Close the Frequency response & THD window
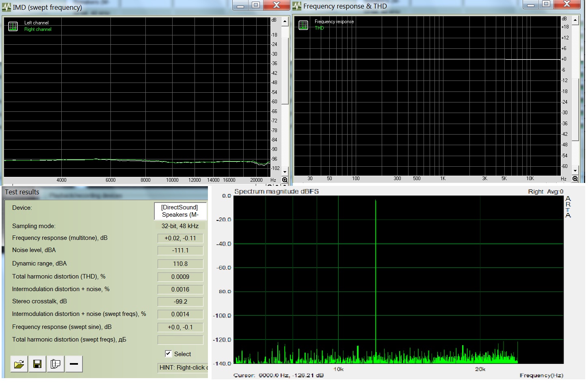This screenshot has height=383, width=588. pyautogui.click(x=567, y=5)
